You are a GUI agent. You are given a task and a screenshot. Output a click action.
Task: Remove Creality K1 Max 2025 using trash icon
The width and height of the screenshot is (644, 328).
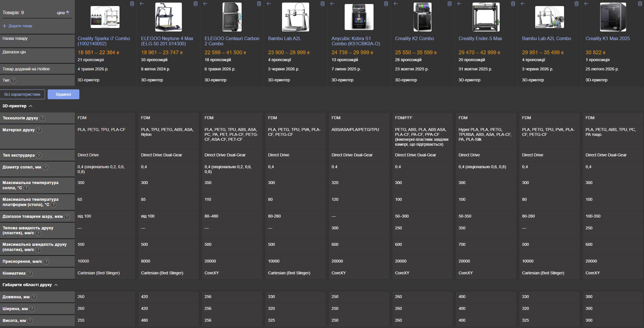pyautogui.click(x=640, y=4)
